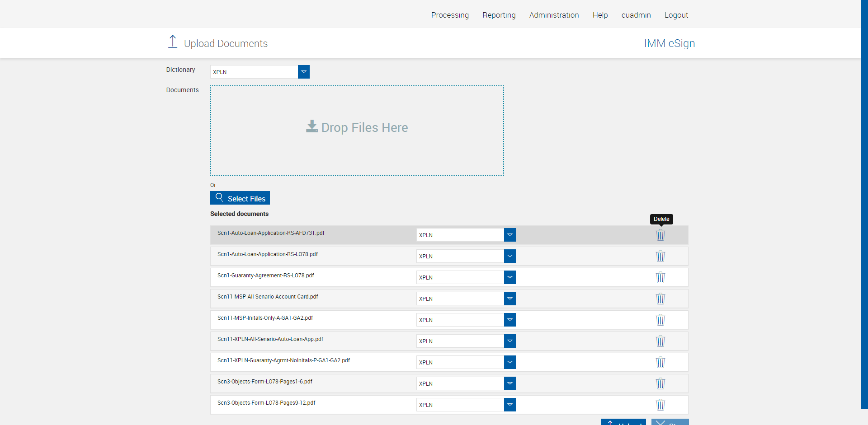Open the main Dictionary dropdown

coord(304,72)
